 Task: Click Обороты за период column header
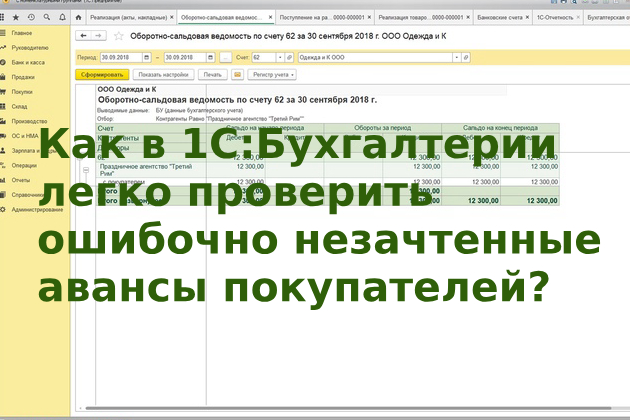click(x=382, y=128)
